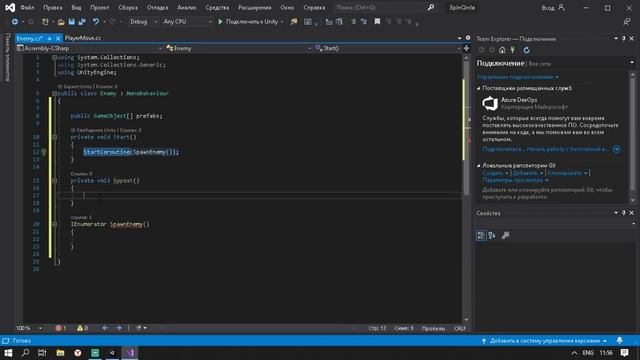Click the warning count indicator in editor footer
This screenshot has width=640, height=360.
[83, 328]
